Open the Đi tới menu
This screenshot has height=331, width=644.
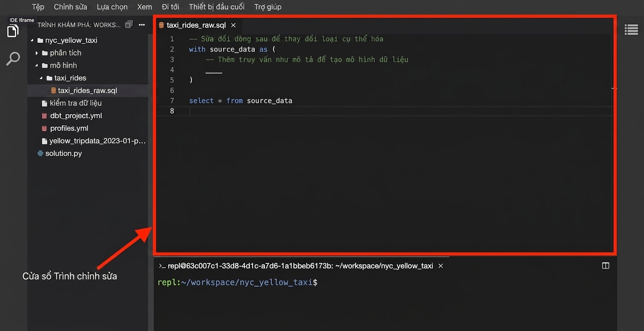(171, 7)
